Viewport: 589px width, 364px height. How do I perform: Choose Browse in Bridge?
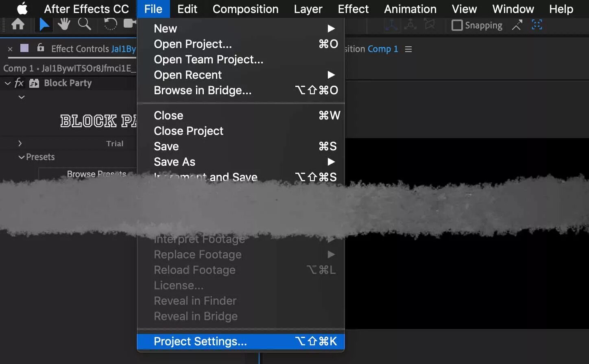(241, 90)
